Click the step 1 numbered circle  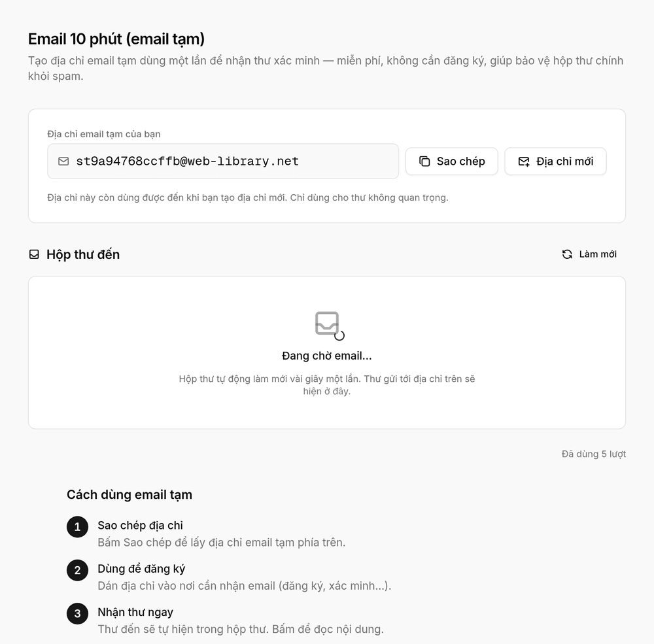[78, 527]
